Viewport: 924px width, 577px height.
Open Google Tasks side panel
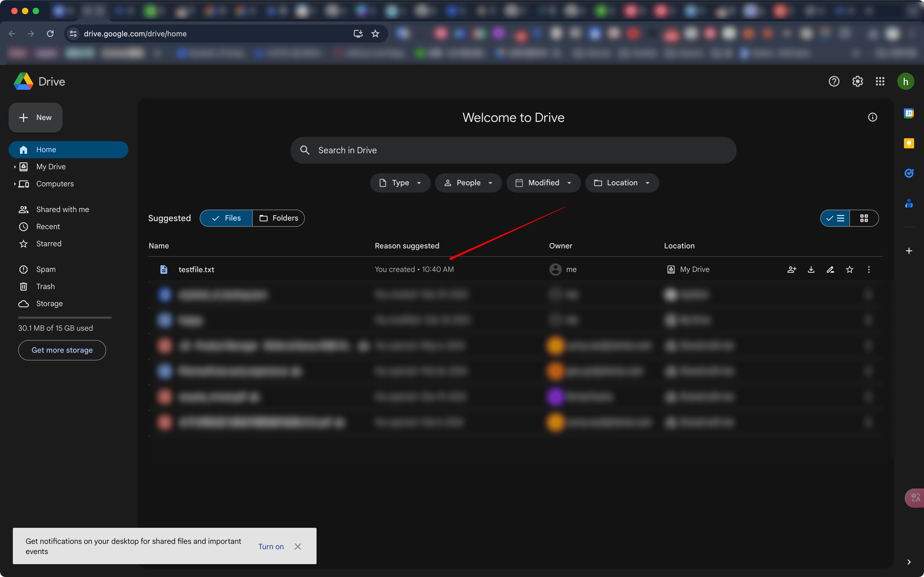(x=909, y=173)
